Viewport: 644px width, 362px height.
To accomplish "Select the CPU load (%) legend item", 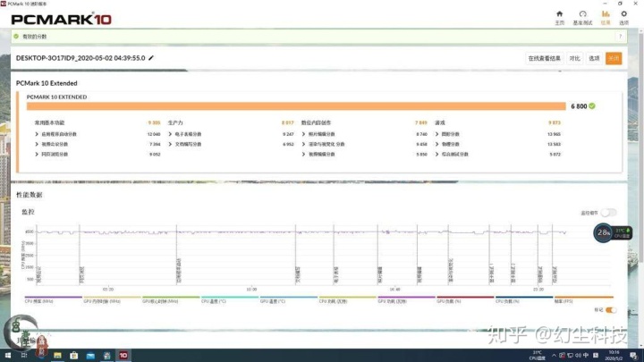I will (524, 299).
